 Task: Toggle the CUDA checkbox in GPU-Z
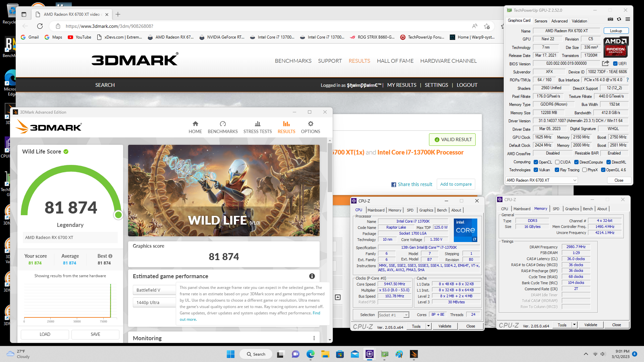point(557,162)
